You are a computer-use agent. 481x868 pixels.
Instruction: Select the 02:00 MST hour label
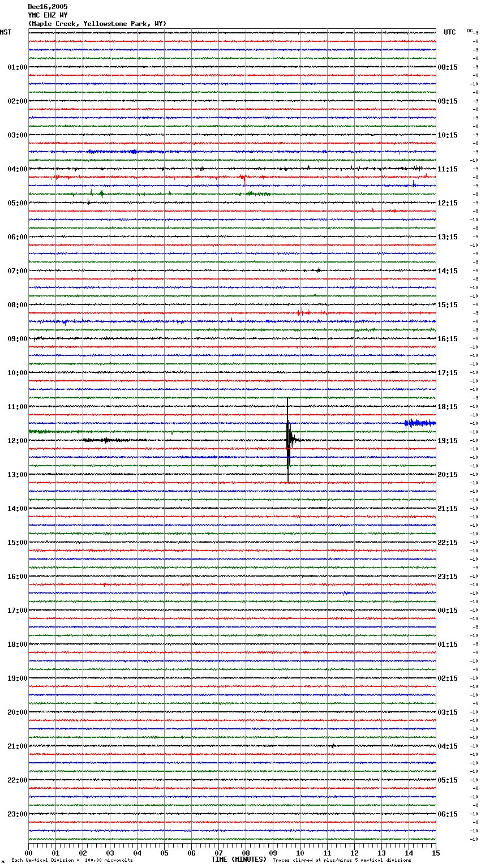18,101
